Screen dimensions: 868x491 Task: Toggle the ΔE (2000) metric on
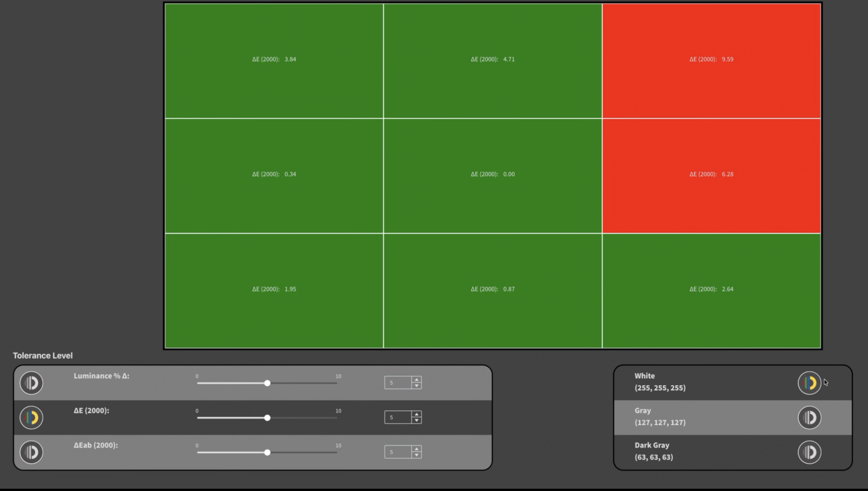click(x=31, y=417)
